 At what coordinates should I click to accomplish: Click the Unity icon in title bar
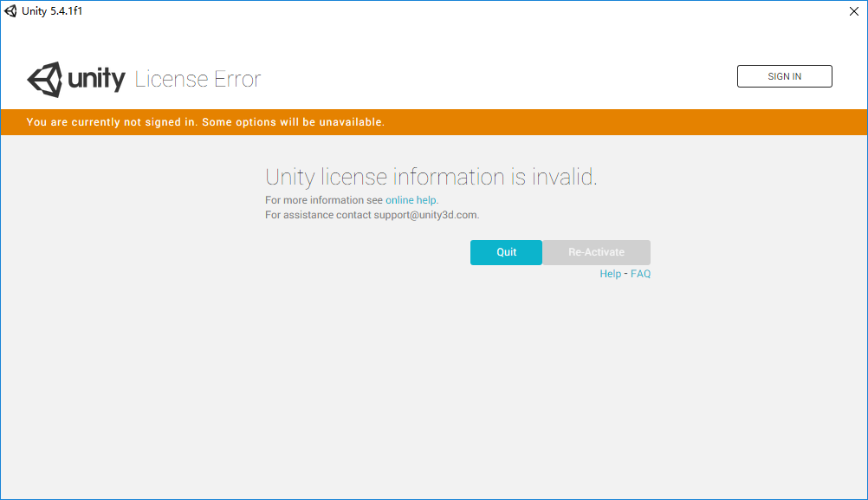(x=10, y=11)
